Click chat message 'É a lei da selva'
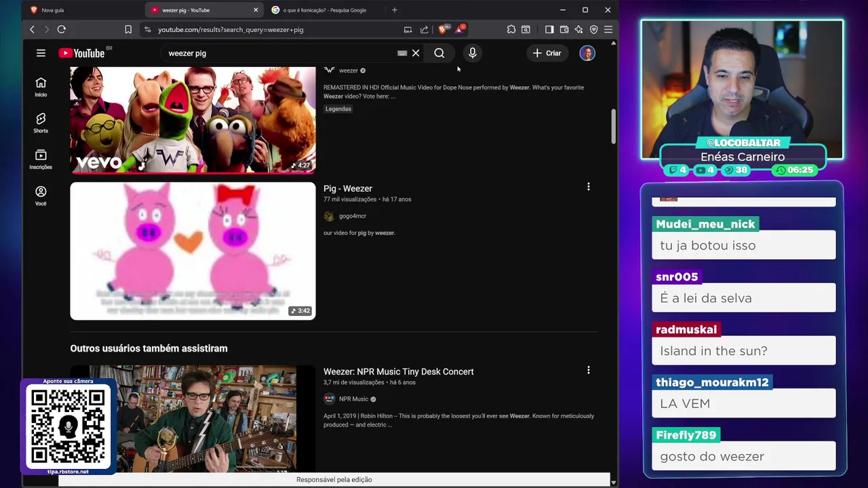 (x=744, y=298)
